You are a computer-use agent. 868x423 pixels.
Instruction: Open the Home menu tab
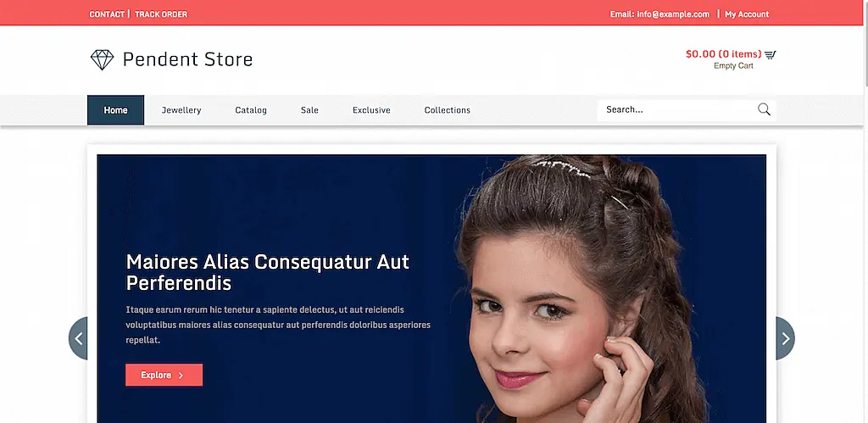pos(115,110)
